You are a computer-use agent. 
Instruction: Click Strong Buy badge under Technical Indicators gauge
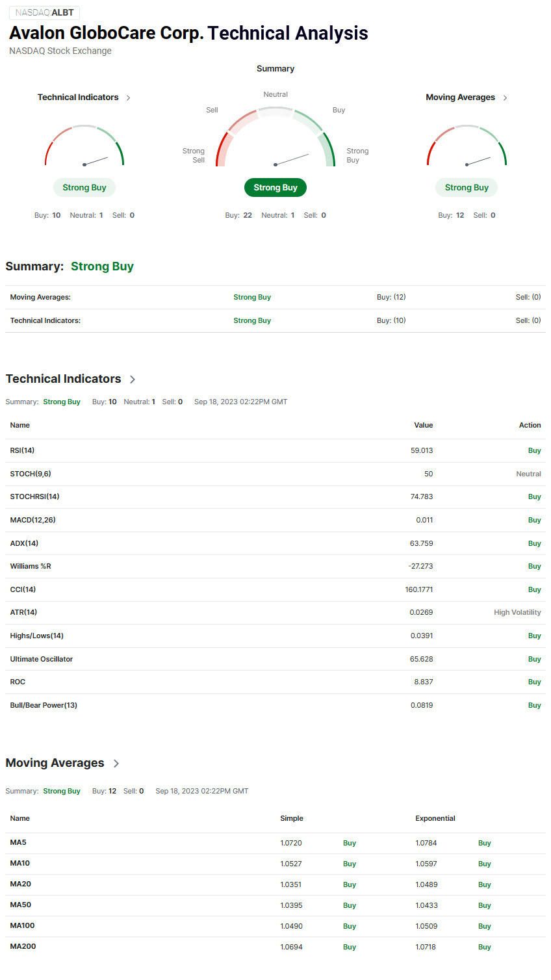pyautogui.click(x=84, y=188)
